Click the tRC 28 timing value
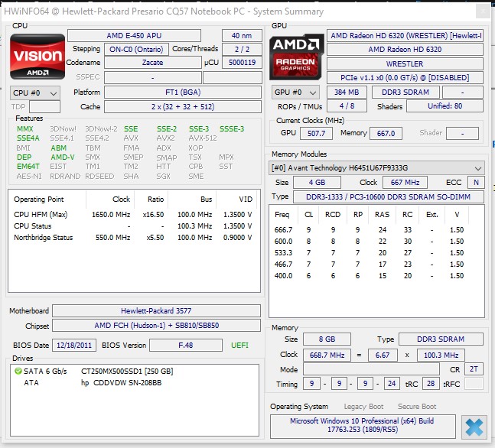The image size is (495, 448). pos(431,384)
